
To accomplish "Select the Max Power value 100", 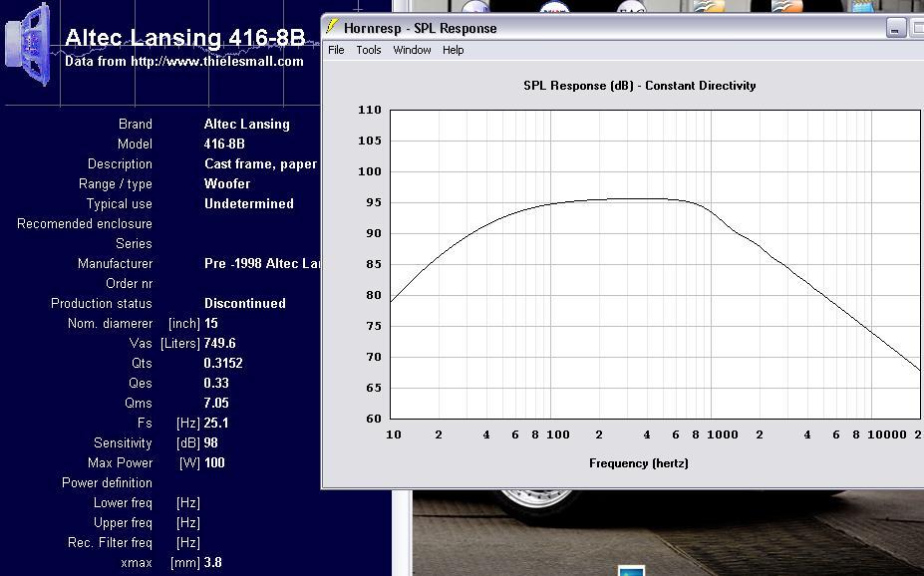I will click(x=214, y=463).
